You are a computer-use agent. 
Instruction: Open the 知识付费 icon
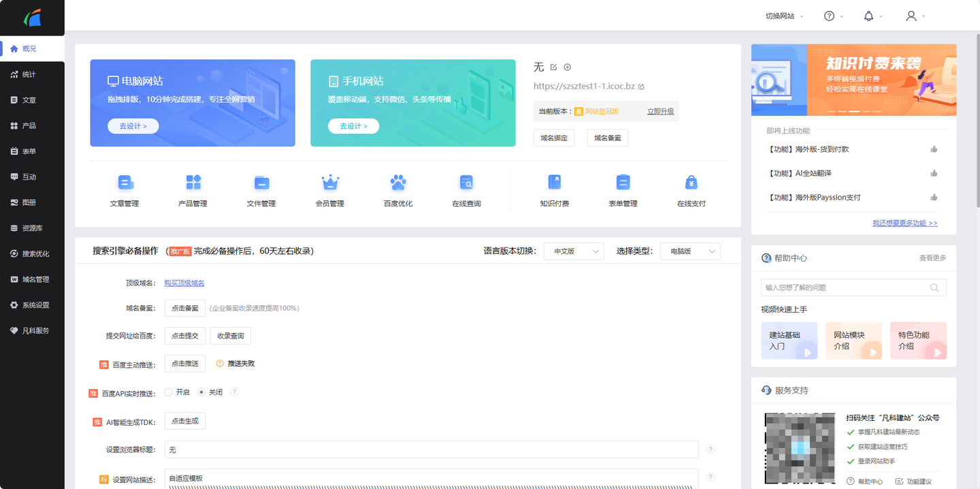[555, 183]
